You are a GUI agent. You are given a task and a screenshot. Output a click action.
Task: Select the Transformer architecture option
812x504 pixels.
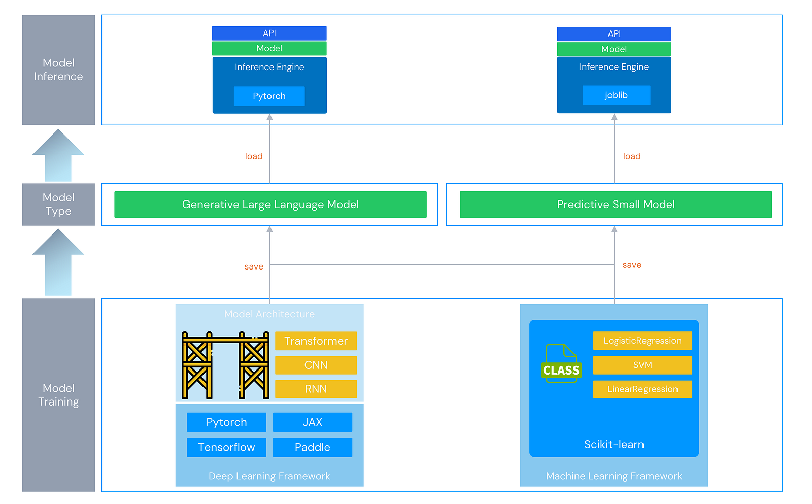(x=316, y=341)
